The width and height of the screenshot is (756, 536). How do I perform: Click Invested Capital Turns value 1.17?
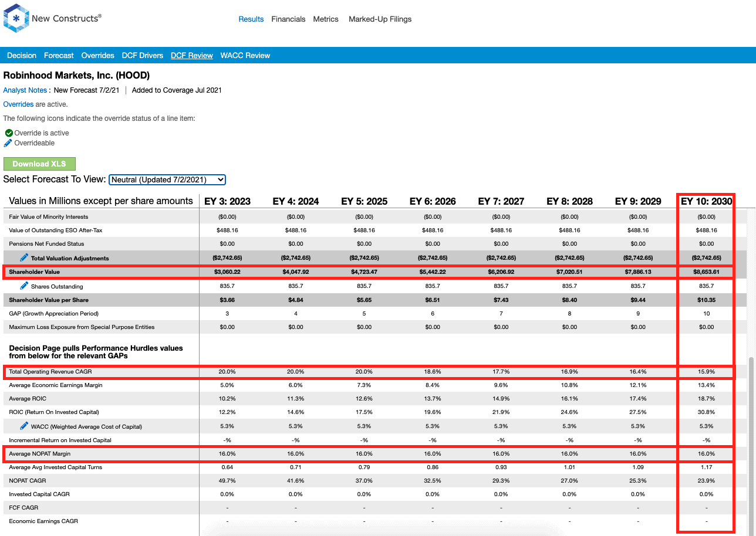pyautogui.click(x=707, y=467)
